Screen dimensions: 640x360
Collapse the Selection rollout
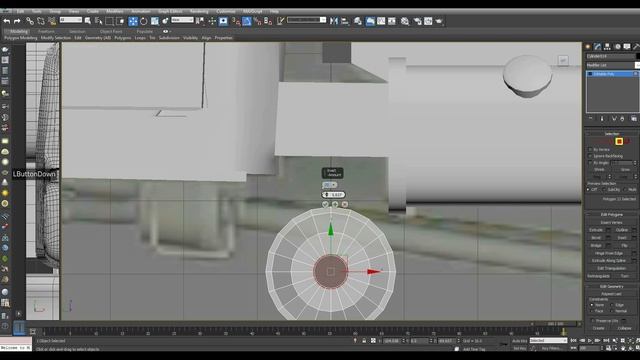click(x=612, y=134)
